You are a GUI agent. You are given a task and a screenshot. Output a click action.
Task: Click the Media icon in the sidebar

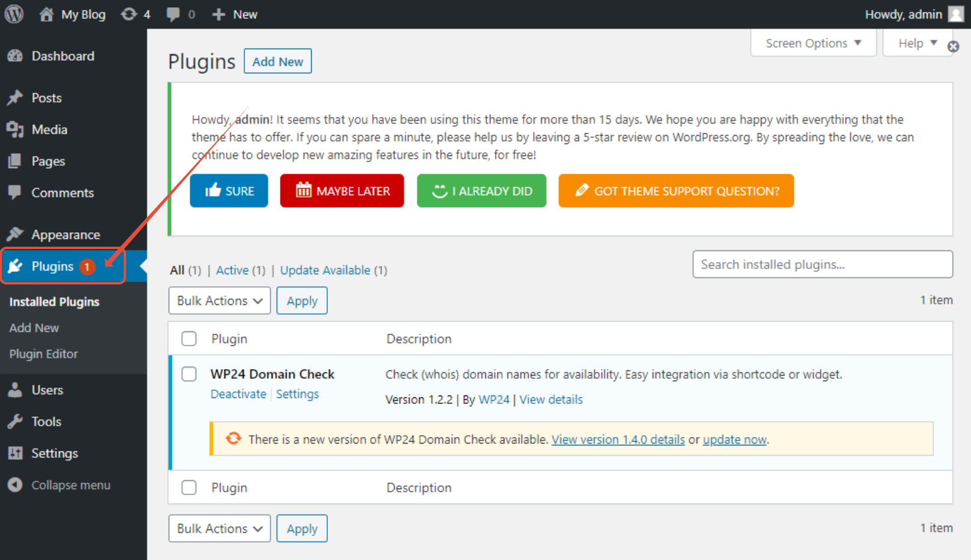coord(15,130)
